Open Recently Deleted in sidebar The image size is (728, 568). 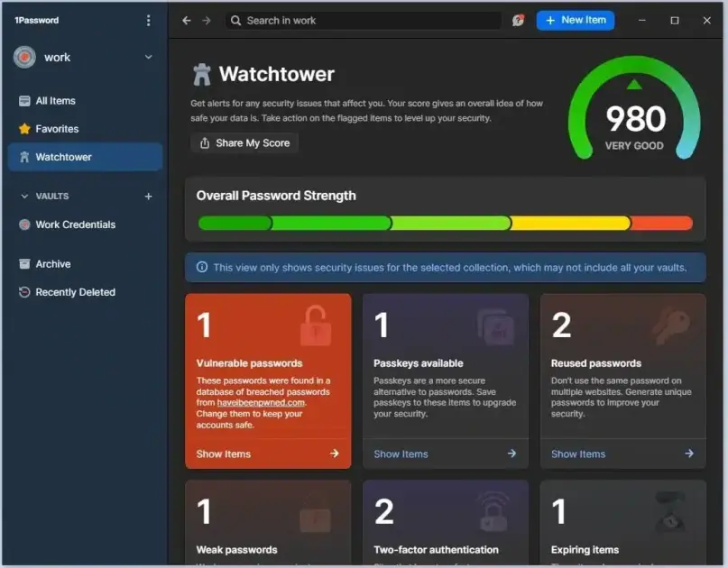86,292
